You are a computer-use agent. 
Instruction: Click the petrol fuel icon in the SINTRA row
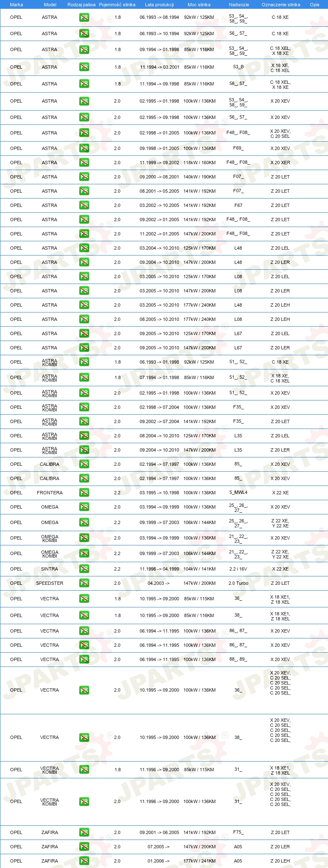84,569
